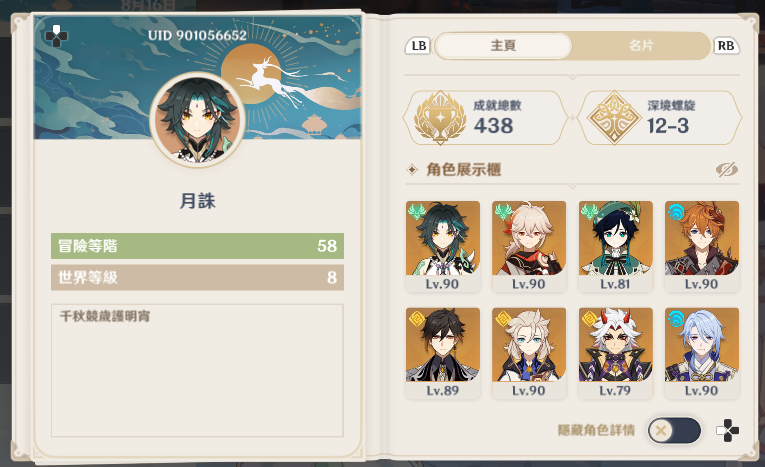The image size is (765, 467).
Task: Select the Lv.81 green-hat character card
Action: tap(615, 246)
